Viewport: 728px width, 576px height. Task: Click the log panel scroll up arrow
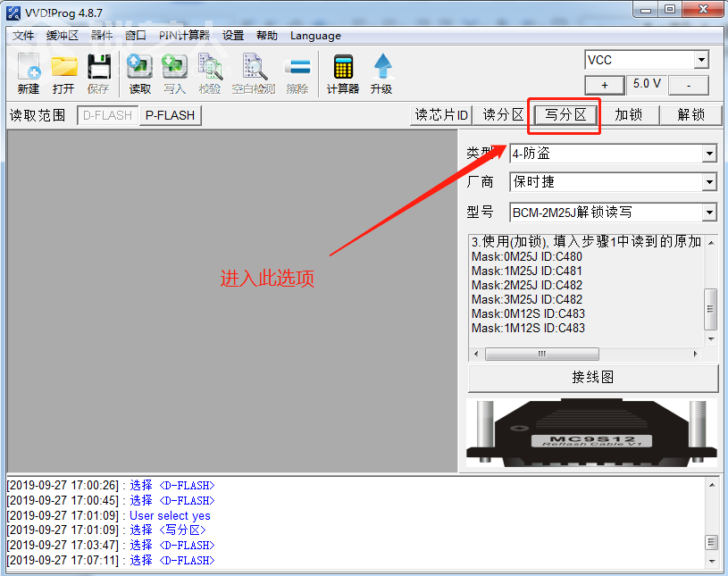712,485
